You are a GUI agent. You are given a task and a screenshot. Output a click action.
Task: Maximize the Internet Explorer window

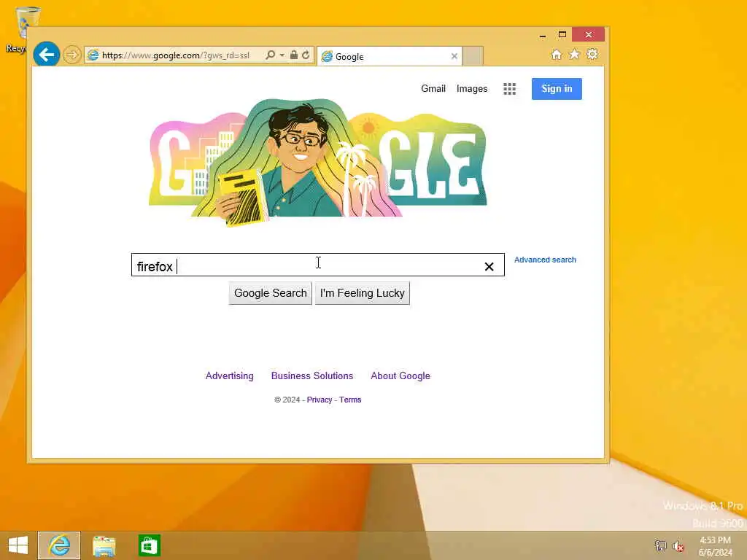pyautogui.click(x=562, y=35)
